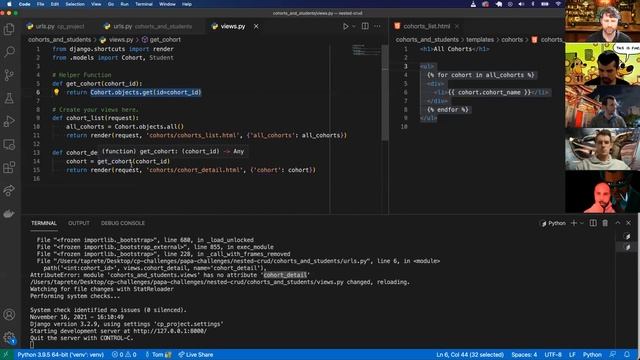The height and width of the screenshot is (360, 640).
Task: Click the Ln 6, Col 44 cursor position indicator
Action: point(469,355)
